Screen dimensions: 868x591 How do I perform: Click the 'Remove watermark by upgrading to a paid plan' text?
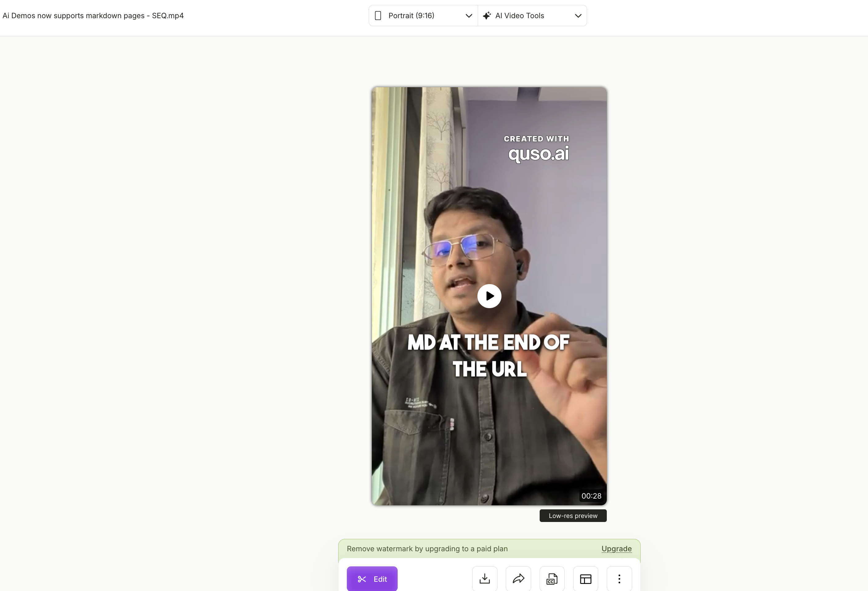tap(427, 548)
